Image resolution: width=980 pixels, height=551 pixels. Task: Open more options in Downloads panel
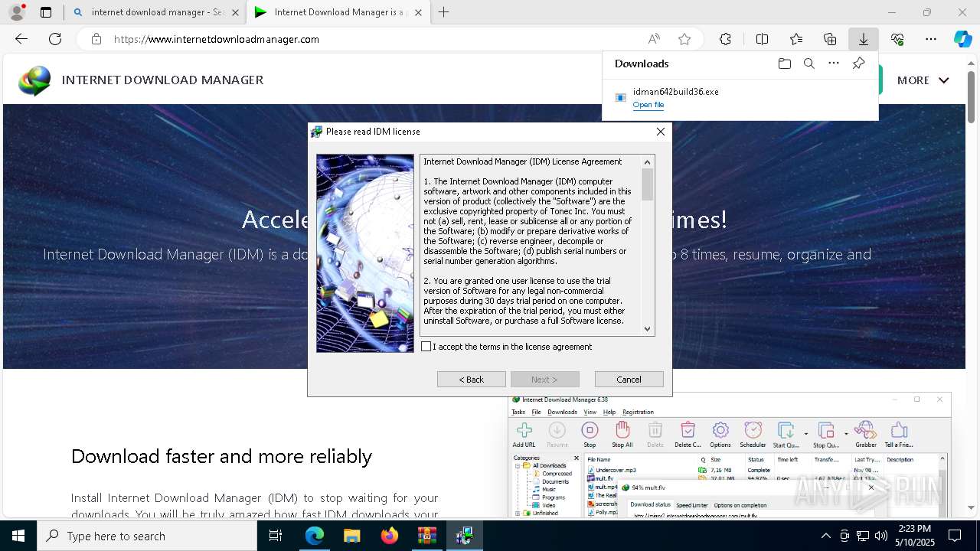click(834, 64)
